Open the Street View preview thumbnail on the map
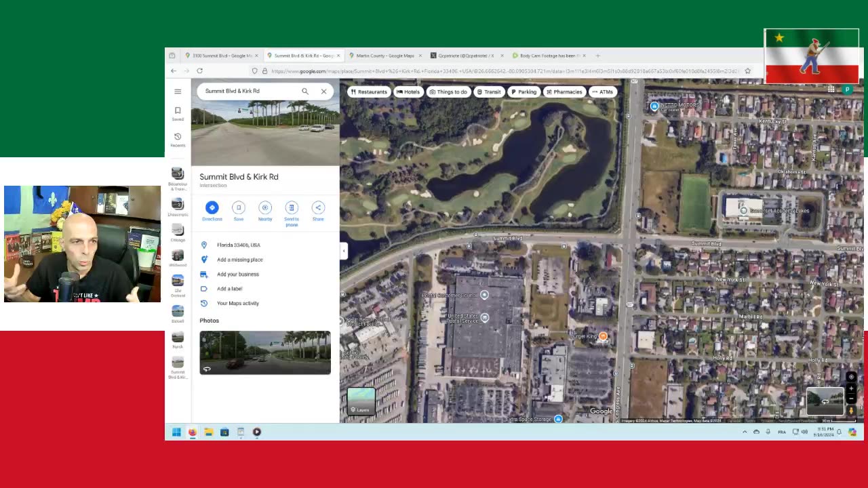Image resolution: width=868 pixels, height=488 pixels. coord(825,401)
